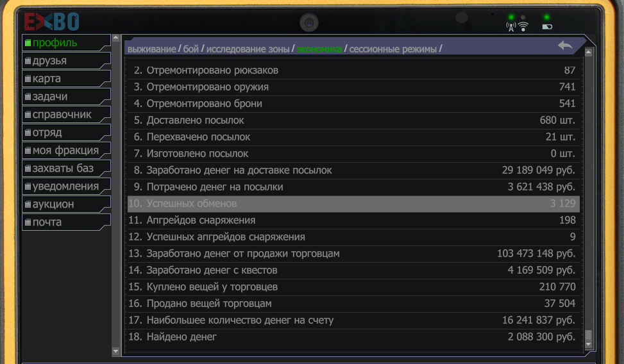Click the value 37 504

tap(559, 304)
